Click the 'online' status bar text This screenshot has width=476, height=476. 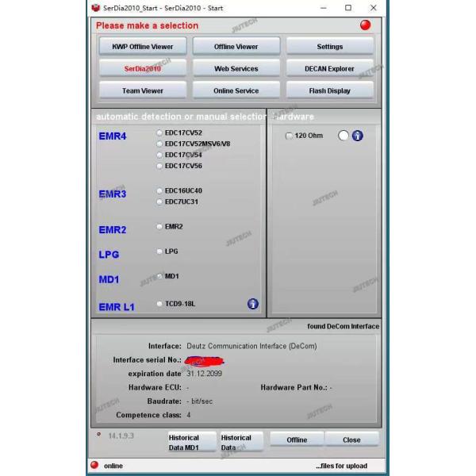pos(113,466)
